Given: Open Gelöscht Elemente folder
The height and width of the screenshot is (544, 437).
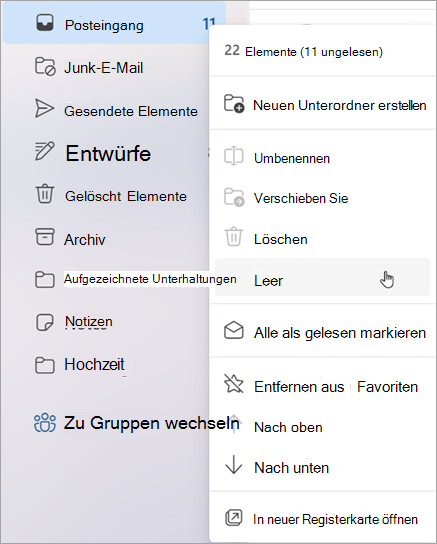Looking at the screenshot, I should click(x=126, y=196).
